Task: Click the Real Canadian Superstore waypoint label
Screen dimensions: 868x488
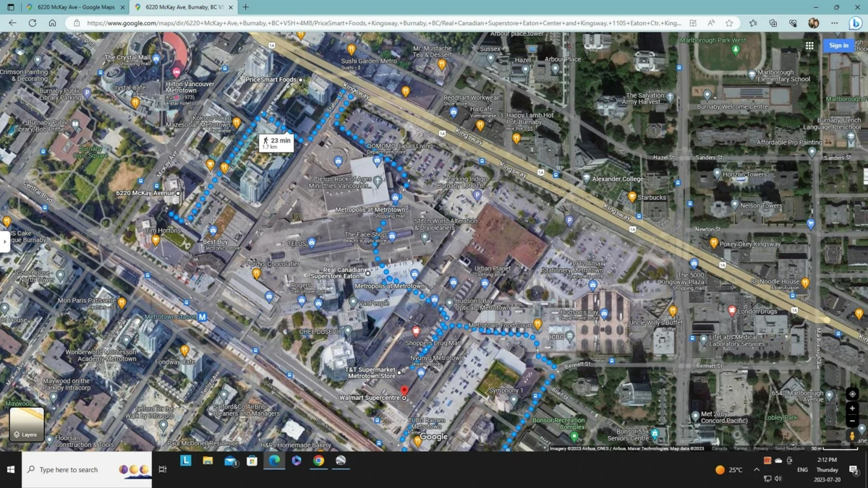Action: tap(337, 273)
